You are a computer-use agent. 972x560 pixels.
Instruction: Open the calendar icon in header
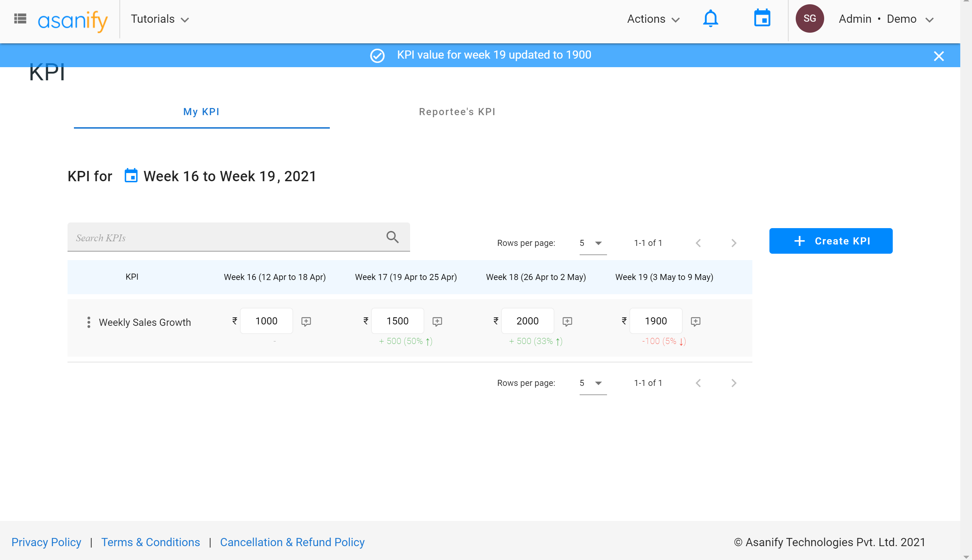pyautogui.click(x=762, y=18)
